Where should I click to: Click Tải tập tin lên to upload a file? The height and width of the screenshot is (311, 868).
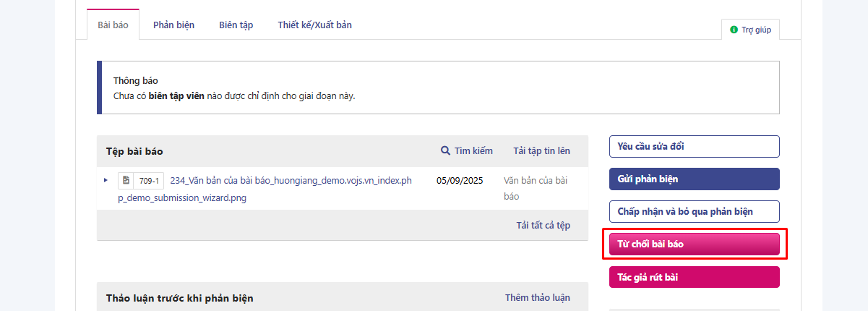pyautogui.click(x=541, y=150)
